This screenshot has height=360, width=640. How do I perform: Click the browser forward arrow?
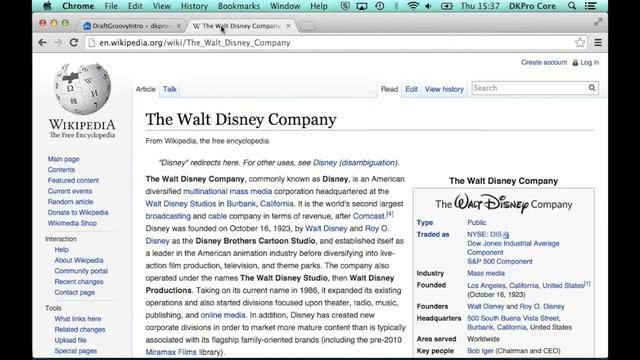point(58,42)
